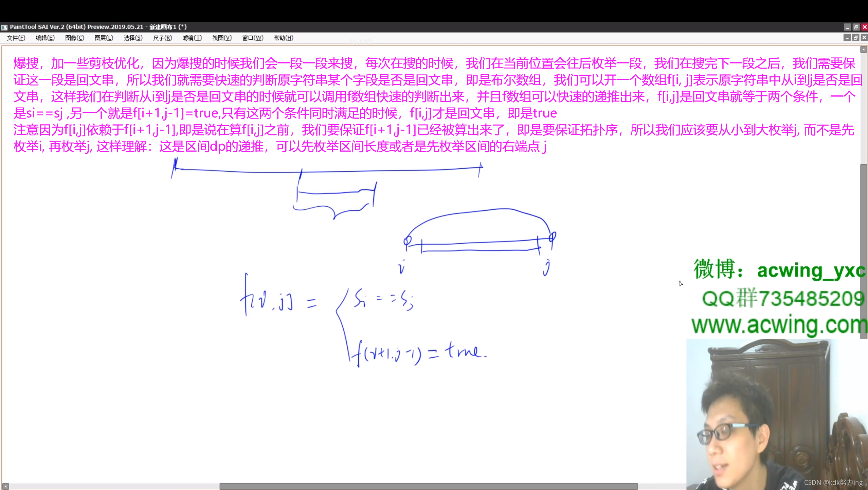Restore down the SAI application window
The image size is (868, 490).
pyautogui.click(x=856, y=27)
